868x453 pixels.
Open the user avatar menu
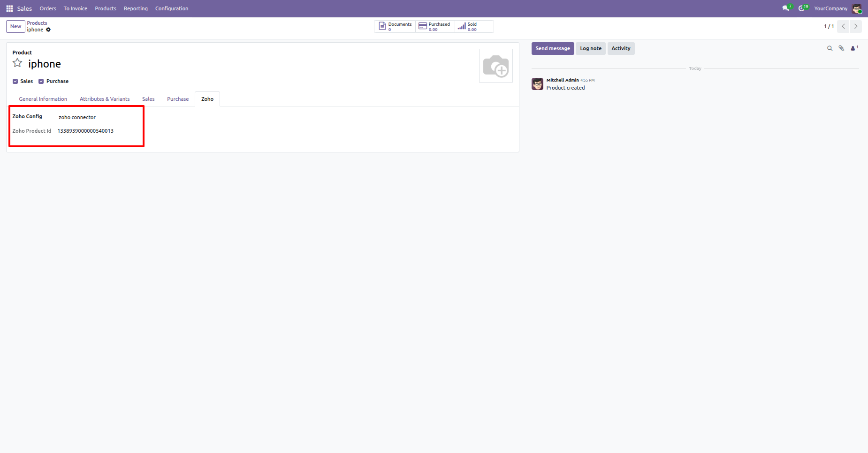(x=857, y=8)
